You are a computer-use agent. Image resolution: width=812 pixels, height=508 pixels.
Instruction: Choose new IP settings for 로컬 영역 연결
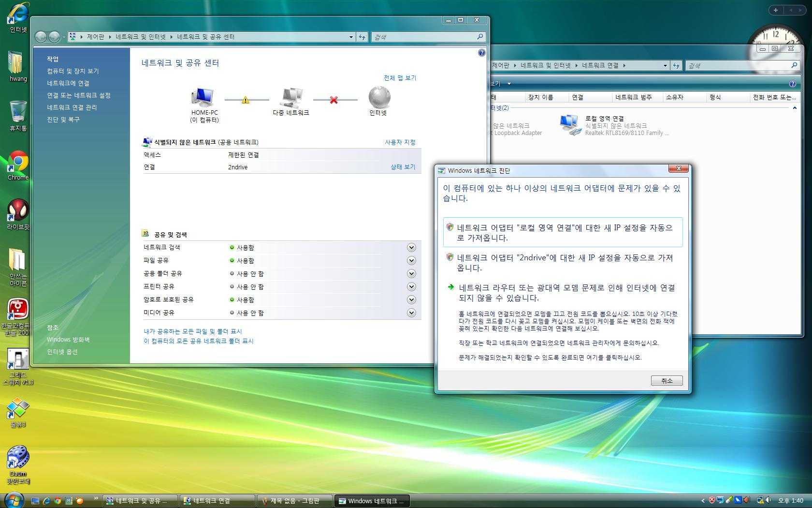click(563, 232)
